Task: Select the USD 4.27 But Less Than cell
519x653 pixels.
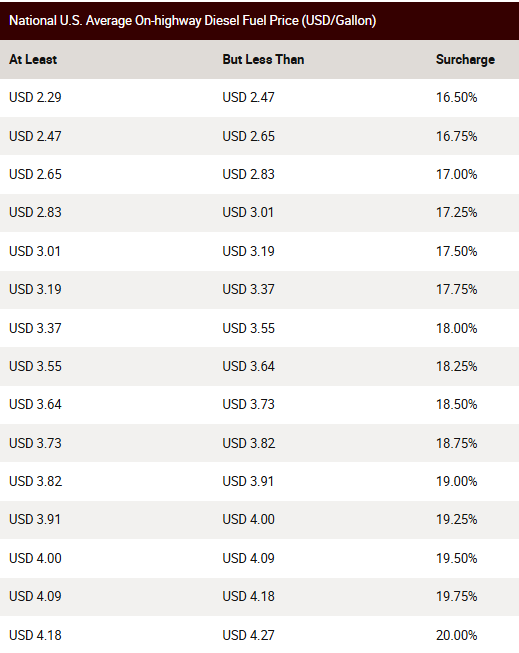Action: 249,636
